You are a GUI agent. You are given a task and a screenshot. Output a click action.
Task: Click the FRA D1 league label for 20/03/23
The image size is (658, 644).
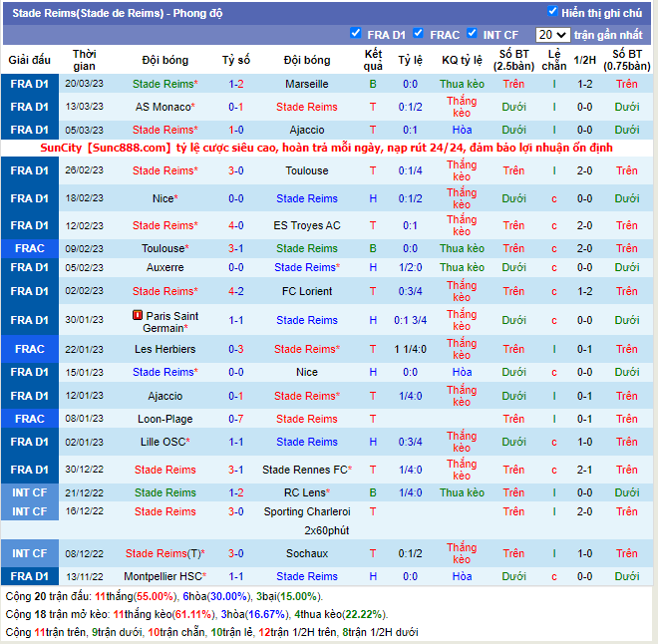[x=30, y=84]
